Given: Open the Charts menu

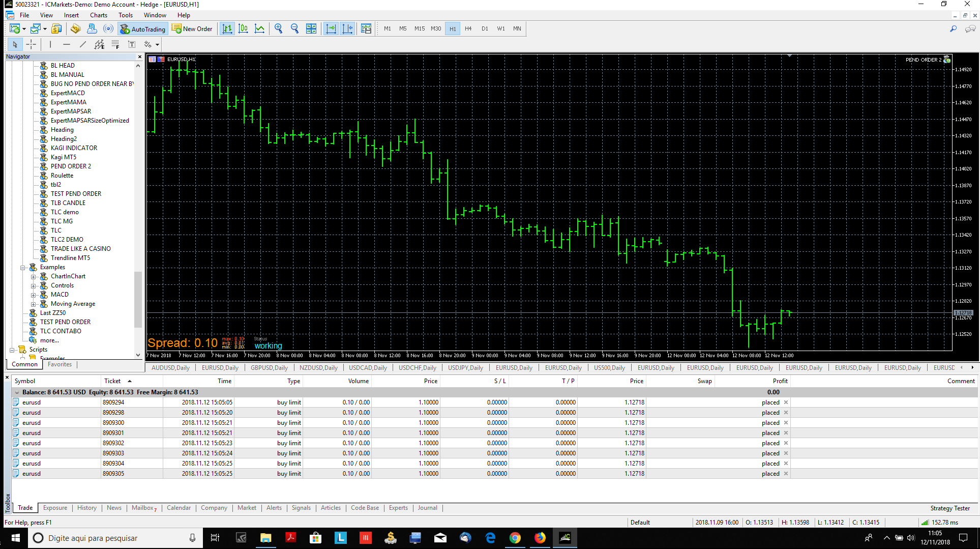Looking at the screenshot, I should [99, 15].
